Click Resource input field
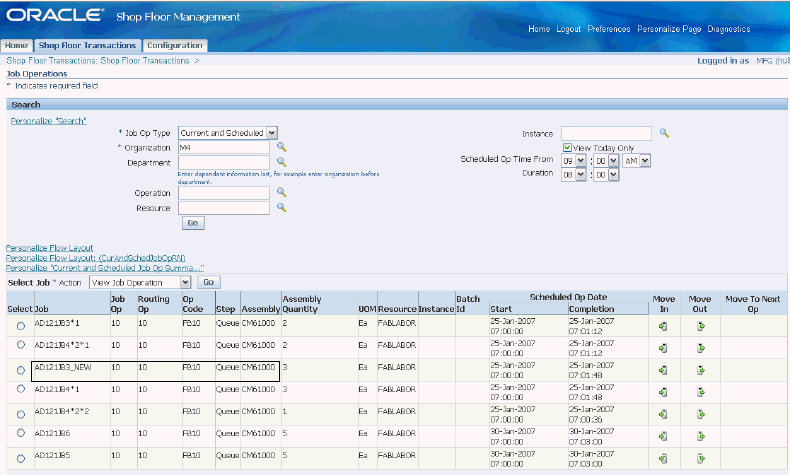Image resolution: width=790 pixels, height=475 pixels. coord(224,208)
